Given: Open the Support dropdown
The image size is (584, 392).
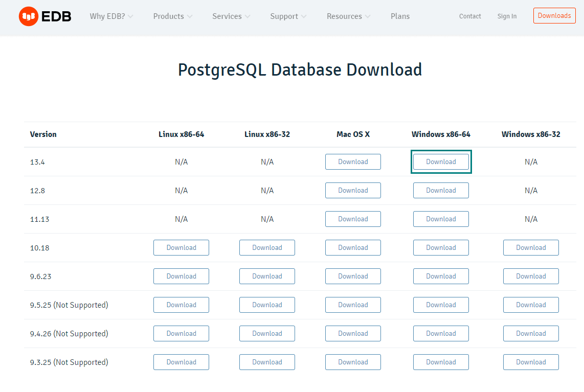Looking at the screenshot, I should tap(288, 16).
